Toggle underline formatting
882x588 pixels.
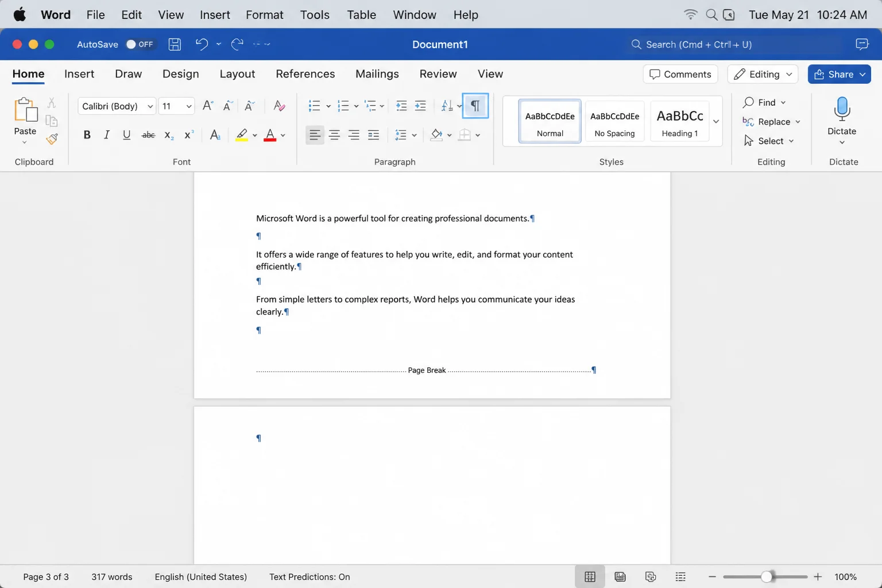(x=126, y=135)
